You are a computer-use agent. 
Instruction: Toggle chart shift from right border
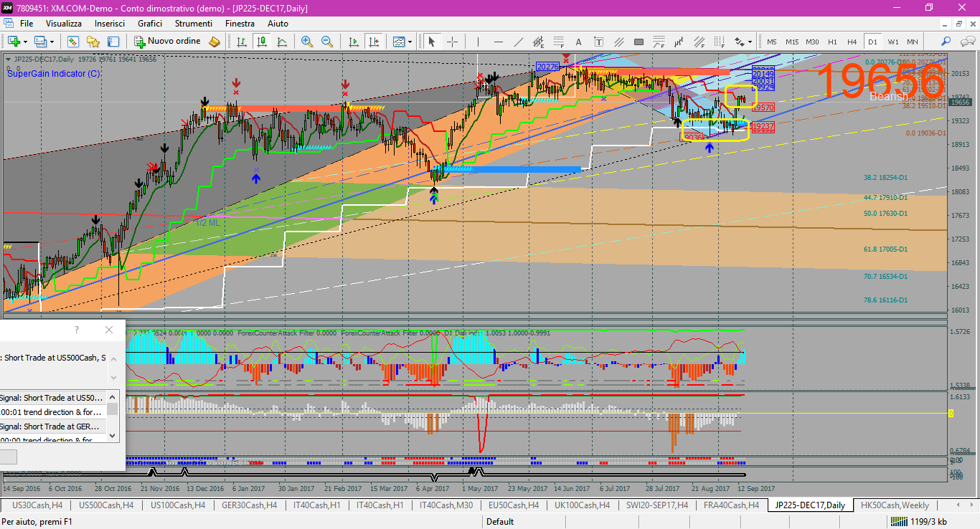click(x=374, y=41)
